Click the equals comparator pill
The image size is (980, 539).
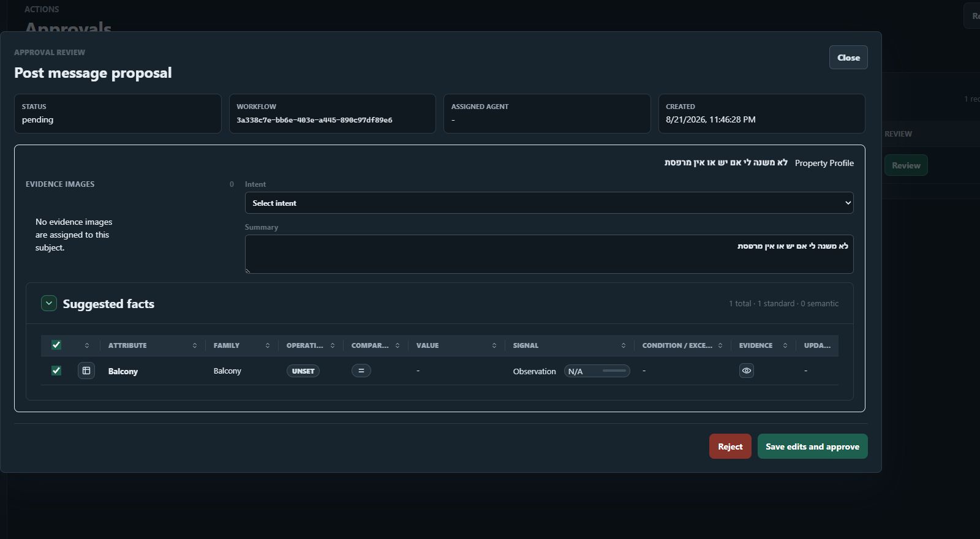pos(361,371)
